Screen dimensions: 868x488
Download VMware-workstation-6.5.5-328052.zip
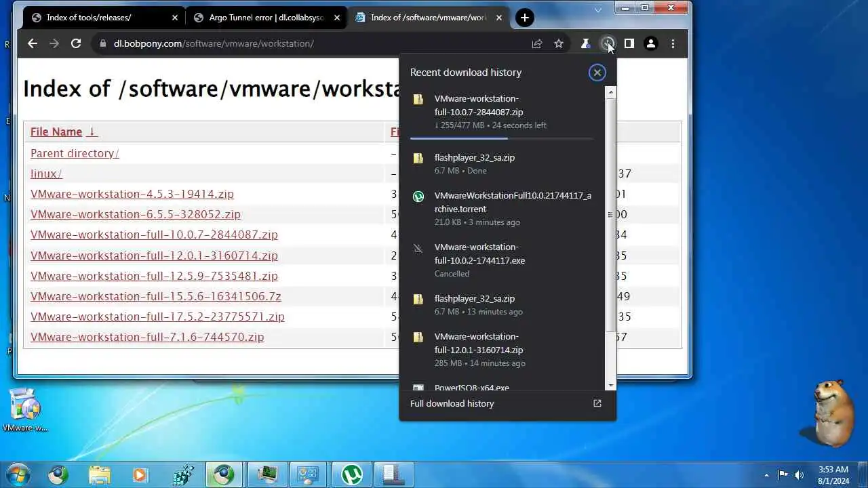click(136, 214)
